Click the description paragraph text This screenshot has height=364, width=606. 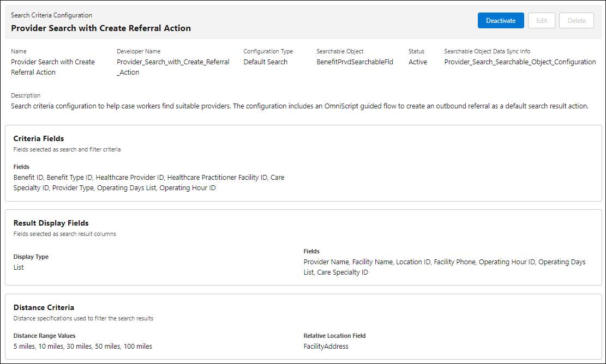[299, 106]
